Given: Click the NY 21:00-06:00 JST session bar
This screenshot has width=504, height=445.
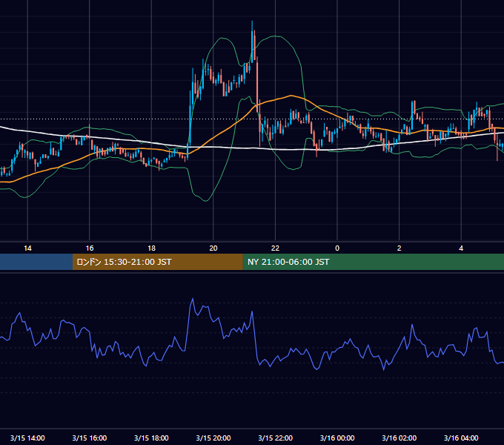Looking at the screenshot, I should pyautogui.click(x=373, y=262).
